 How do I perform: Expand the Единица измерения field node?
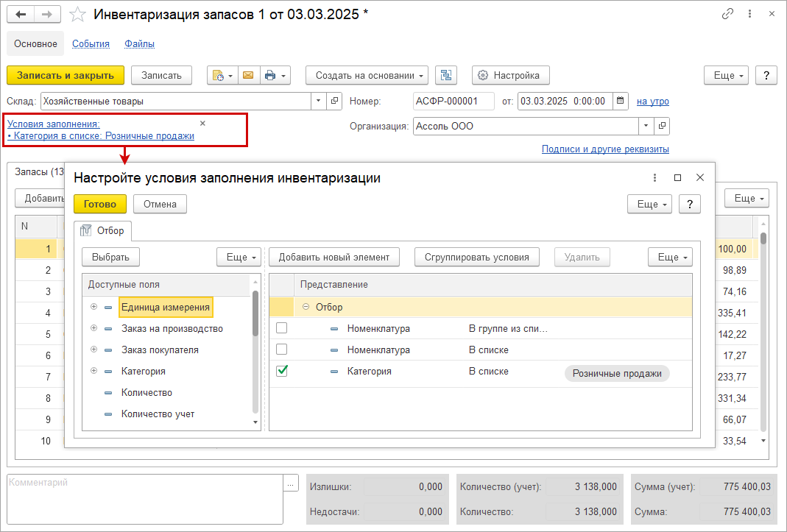[93, 307]
